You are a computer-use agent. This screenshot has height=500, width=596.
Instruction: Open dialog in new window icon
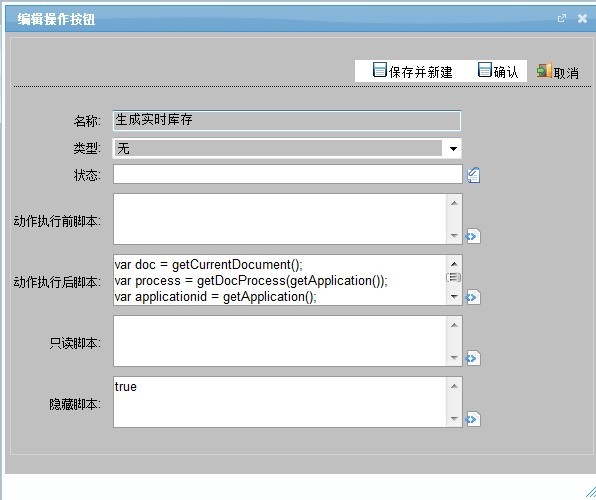click(561, 18)
